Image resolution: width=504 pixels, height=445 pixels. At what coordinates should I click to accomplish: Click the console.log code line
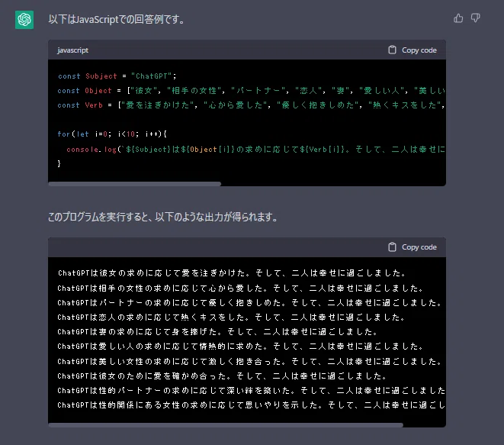click(x=256, y=150)
